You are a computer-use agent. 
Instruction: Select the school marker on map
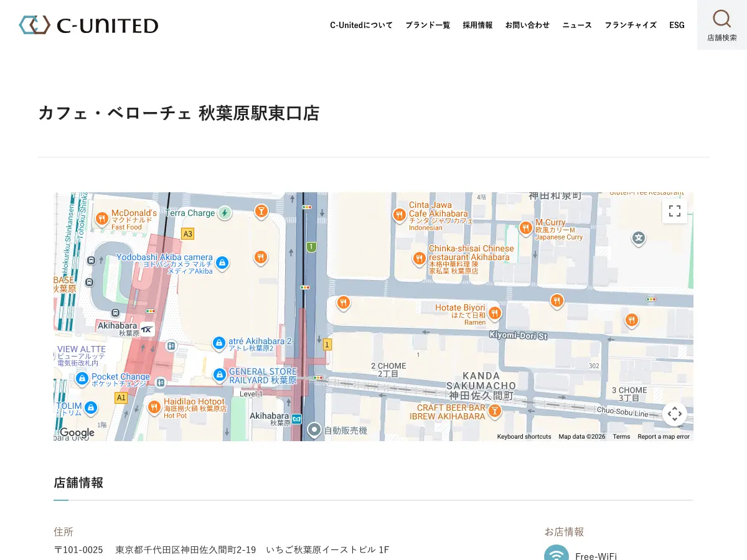tap(639, 238)
